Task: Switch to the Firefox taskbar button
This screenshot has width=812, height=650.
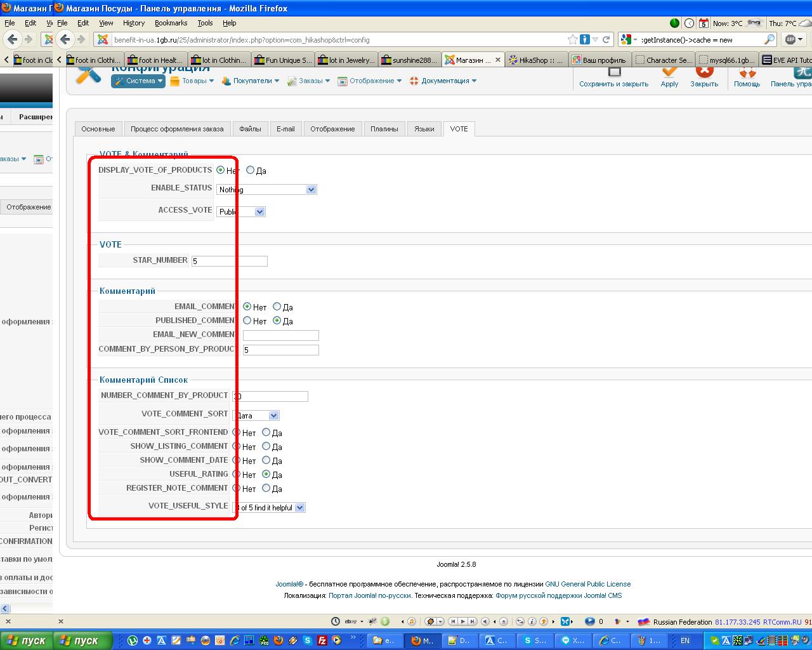Action: 423,640
